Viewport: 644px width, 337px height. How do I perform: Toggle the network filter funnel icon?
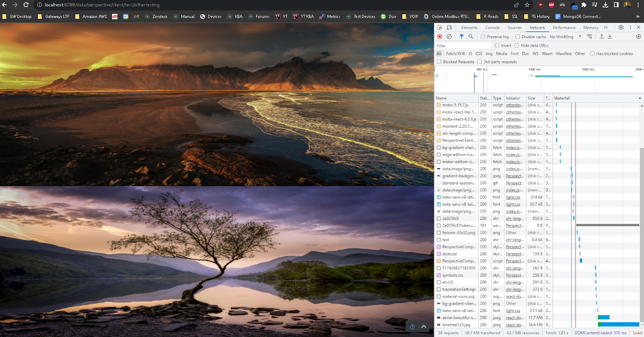click(x=462, y=37)
